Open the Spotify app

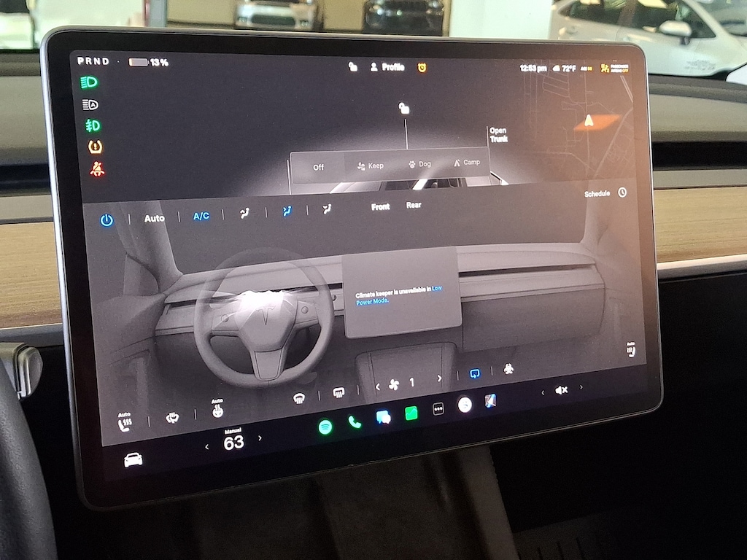coord(325,426)
